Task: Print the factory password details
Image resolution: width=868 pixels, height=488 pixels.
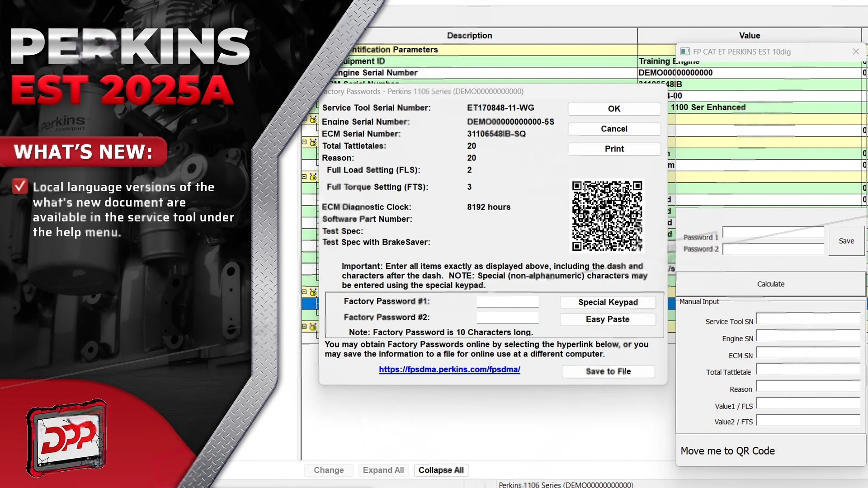Action: (x=614, y=149)
